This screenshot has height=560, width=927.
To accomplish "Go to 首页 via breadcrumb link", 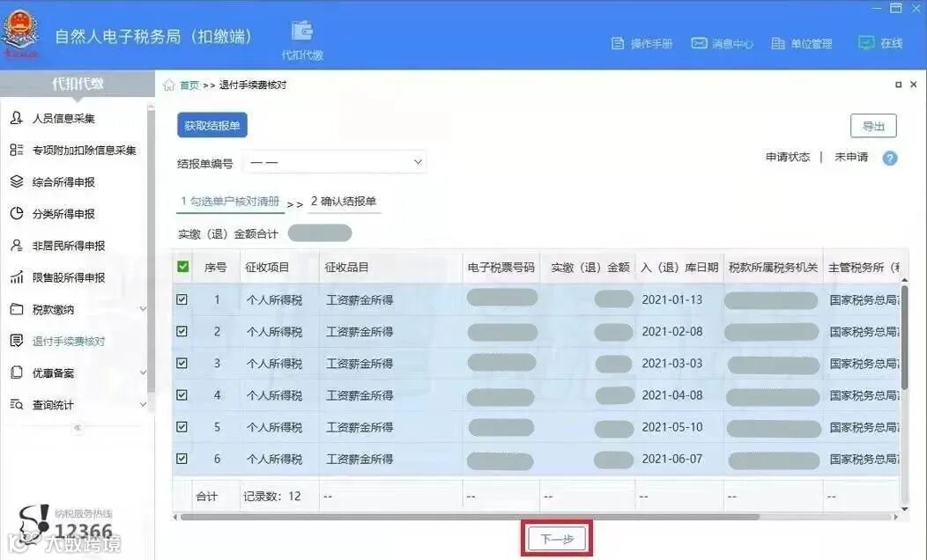I will (189, 85).
